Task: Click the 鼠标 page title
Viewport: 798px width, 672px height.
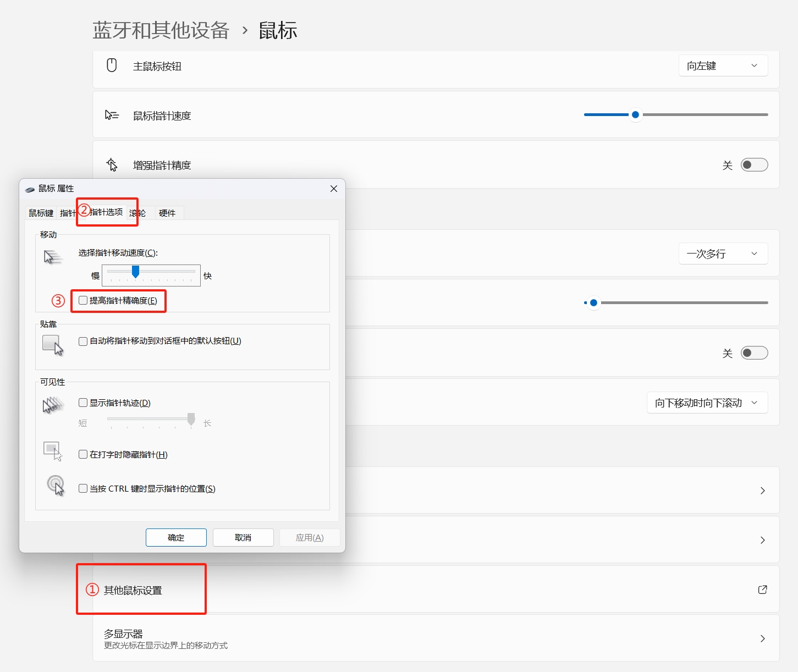Action: [278, 30]
